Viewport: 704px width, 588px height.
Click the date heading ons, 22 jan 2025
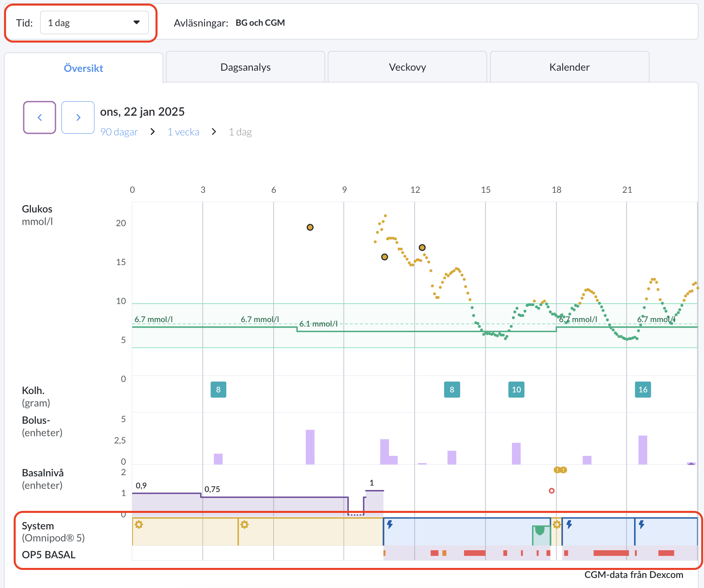pos(142,112)
